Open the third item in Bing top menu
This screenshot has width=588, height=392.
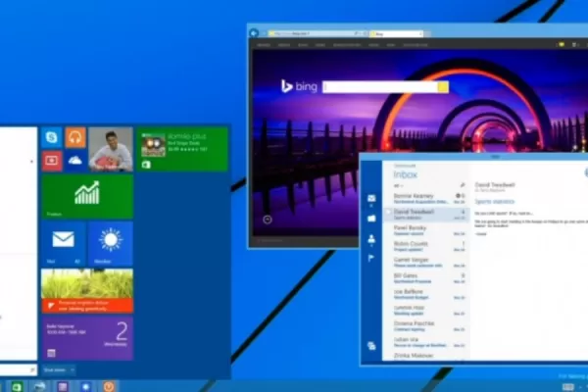point(303,45)
